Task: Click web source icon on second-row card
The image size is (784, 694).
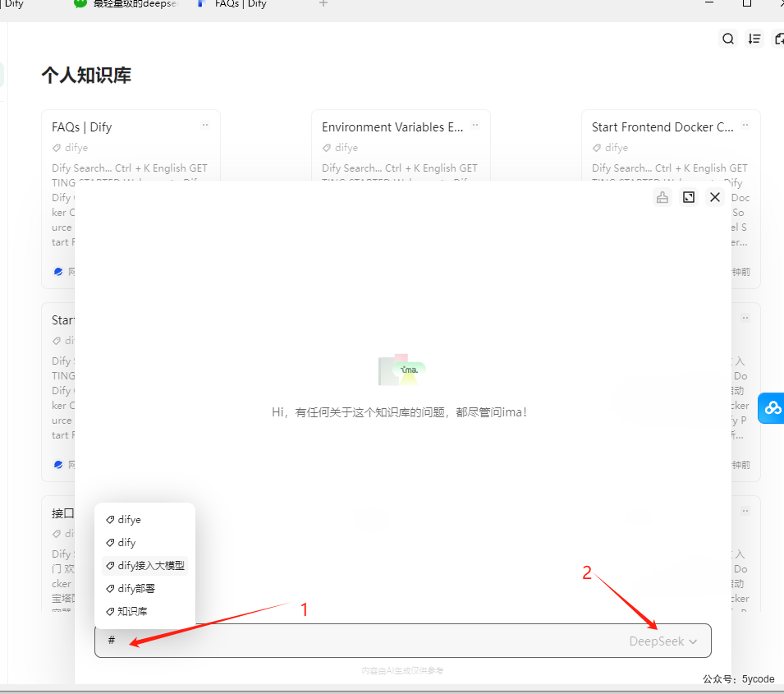Action: [x=58, y=464]
